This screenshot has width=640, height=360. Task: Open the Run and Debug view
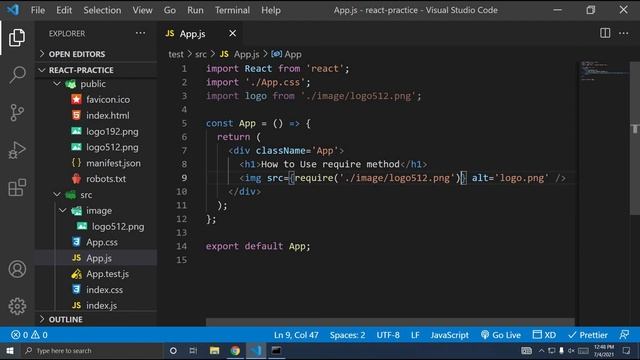point(17,150)
